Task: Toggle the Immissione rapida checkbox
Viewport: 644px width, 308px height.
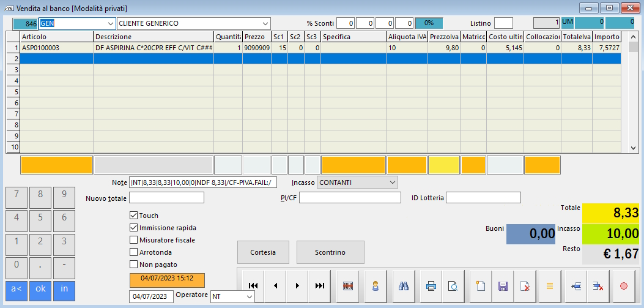Action: click(x=133, y=227)
